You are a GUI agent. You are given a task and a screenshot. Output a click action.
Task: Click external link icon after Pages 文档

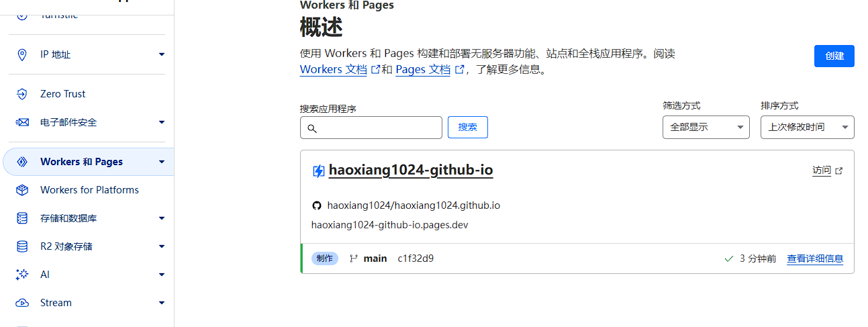(x=460, y=69)
